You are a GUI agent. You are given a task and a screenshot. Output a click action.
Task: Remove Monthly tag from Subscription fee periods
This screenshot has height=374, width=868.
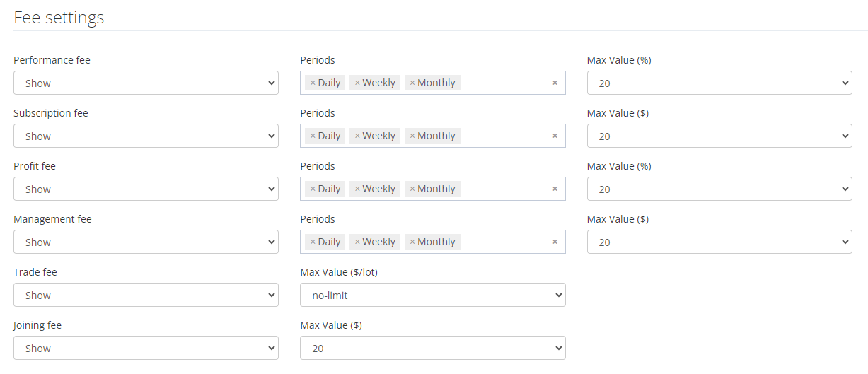click(412, 136)
